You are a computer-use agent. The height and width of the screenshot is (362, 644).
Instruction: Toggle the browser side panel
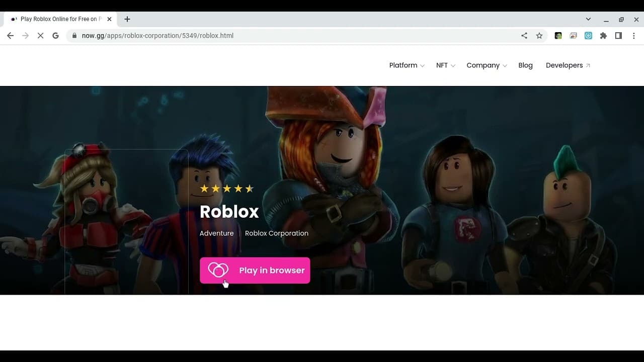click(x=618, y=36)
